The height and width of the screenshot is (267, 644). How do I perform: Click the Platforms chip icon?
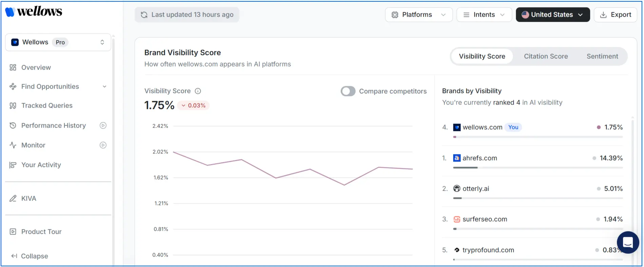(395, 15)
